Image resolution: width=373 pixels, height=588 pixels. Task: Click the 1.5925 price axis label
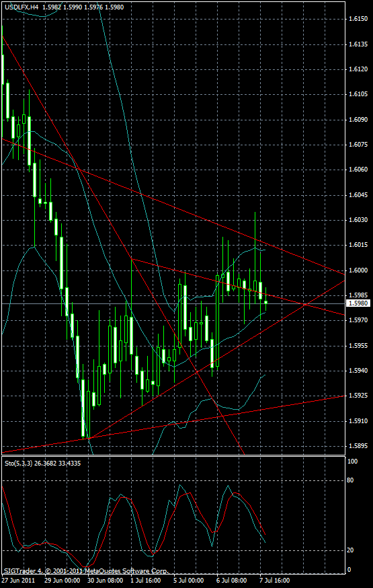tap(357, 396)
